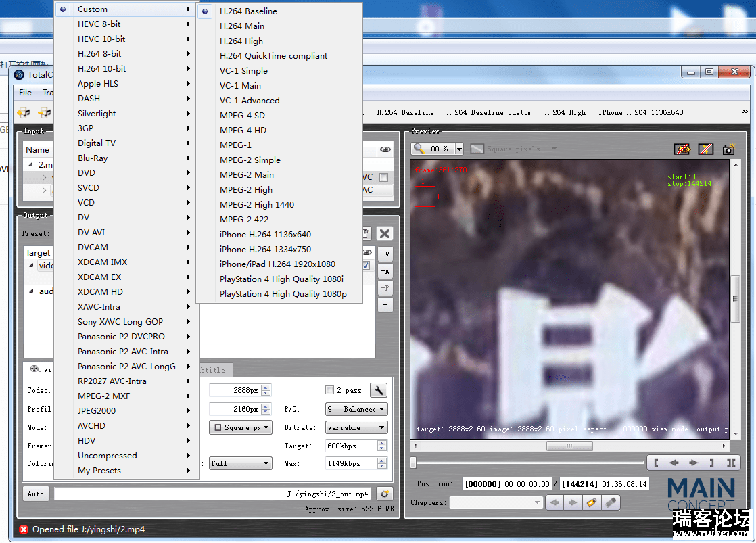Click the Target bitrate 600kbps field
Image resolution: width=756 pixels, height=543 pixels.
click(x=352, y=446)
